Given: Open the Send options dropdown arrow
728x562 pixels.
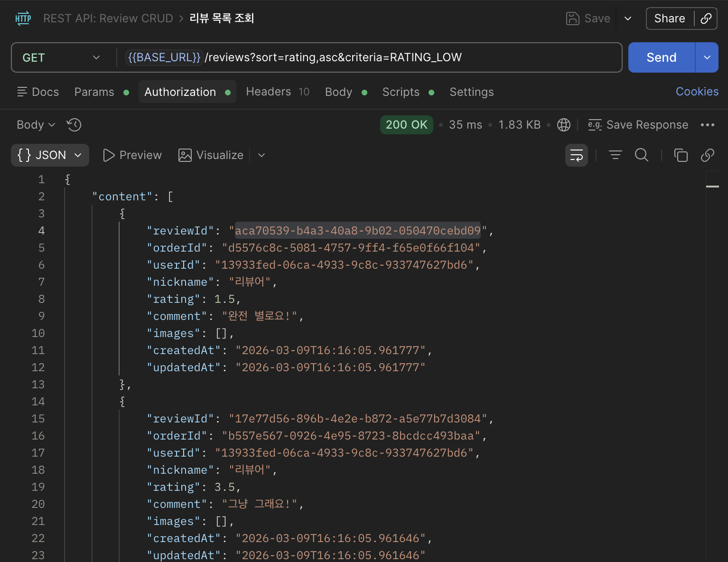Looking at the screenshot, I should pyautogui.click(x=707, y=57).
